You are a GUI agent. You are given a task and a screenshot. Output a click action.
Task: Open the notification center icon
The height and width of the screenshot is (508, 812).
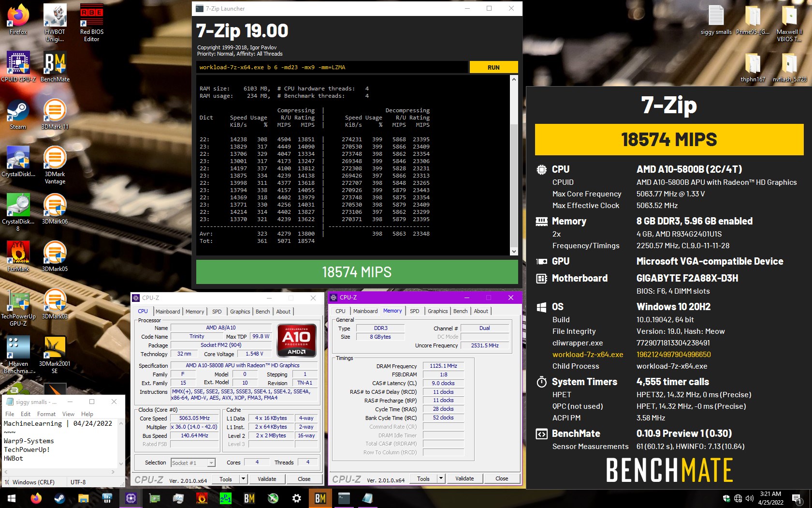797,498
